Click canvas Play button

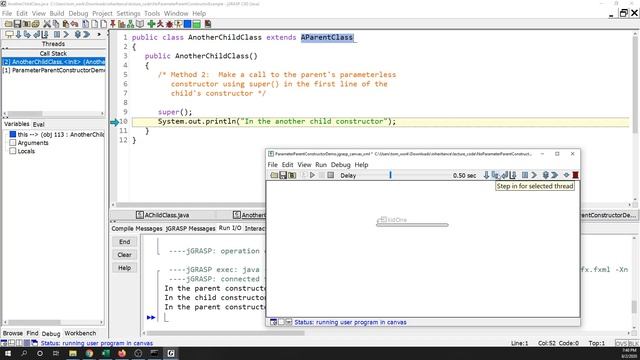pos(312,175)
